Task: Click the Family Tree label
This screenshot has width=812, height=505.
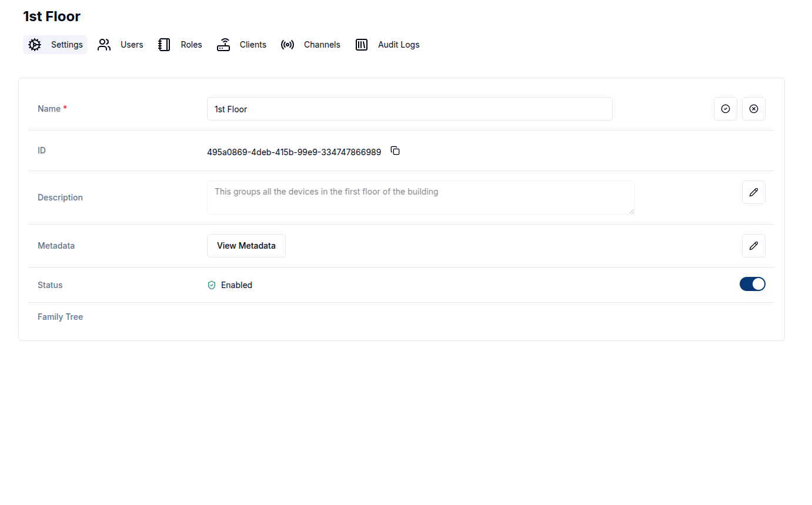Action: coord(61,317)
